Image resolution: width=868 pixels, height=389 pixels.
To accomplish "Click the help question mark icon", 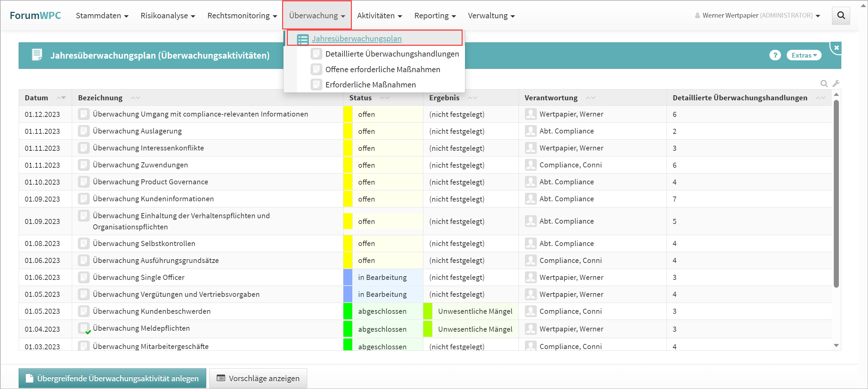I will tap(775, 55).
